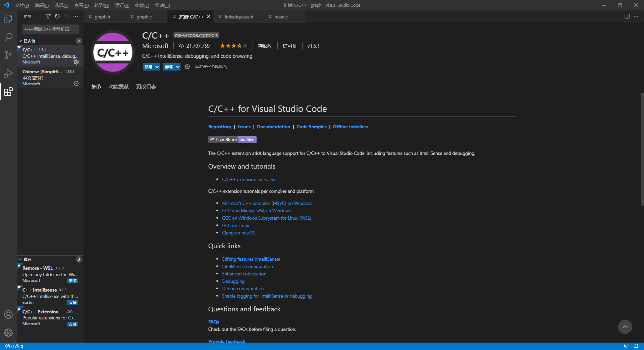644x350 pixels.
Task: Click the extension settings gear beside uninstall
Action: pos(187,67)
